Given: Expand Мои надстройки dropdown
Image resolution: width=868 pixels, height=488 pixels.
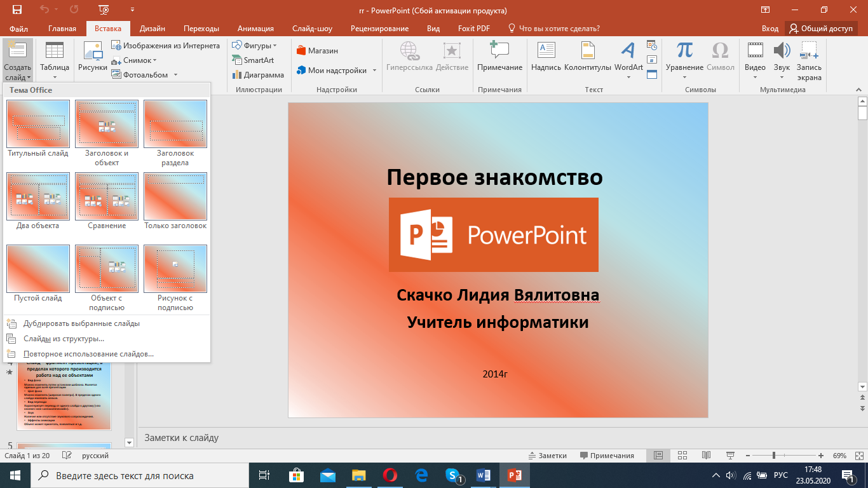Looking at the screenshot, I should (x=374, y=71).
